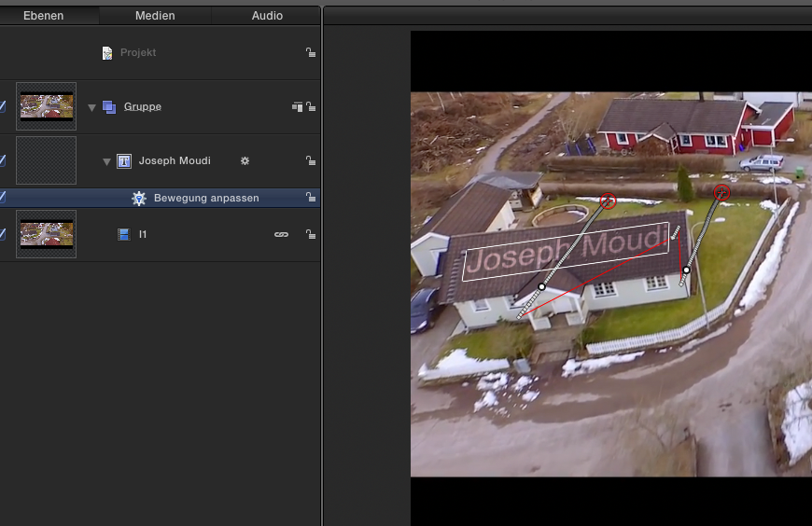Screen dimensions: 812x526
Task: Select the Gruppe layer name
Action: (x=143, y=106)
